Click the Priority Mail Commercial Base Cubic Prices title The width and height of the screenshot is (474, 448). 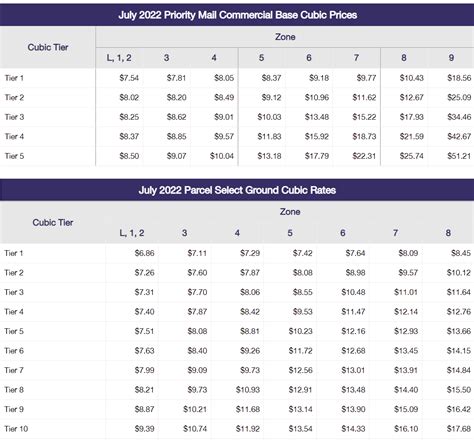pyautogui.click(x=237, y=15)
